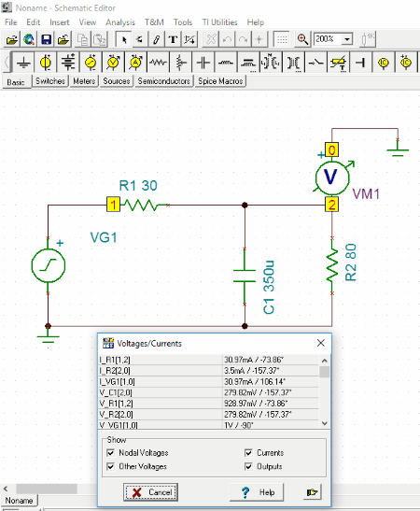Image resolution: width=420 pixels, height=511 pixels.
Task: Insert an ammeter component
Action: point(135,62)
